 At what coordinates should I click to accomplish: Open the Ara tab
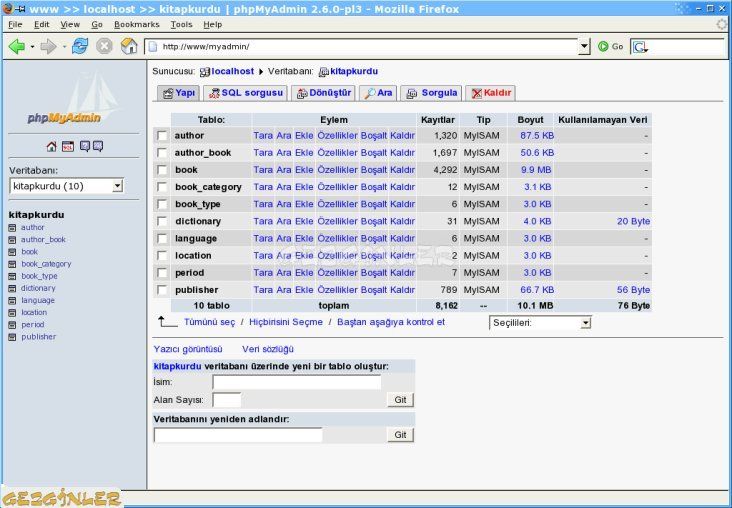tap(378, 93)
